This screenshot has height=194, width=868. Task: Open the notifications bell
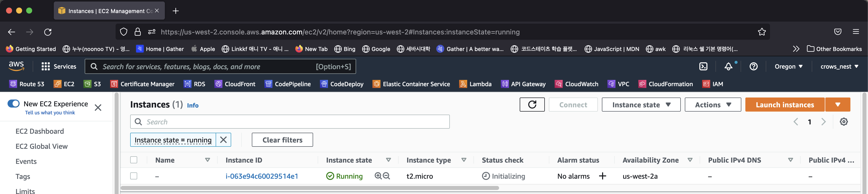click(x=728, y=66)
